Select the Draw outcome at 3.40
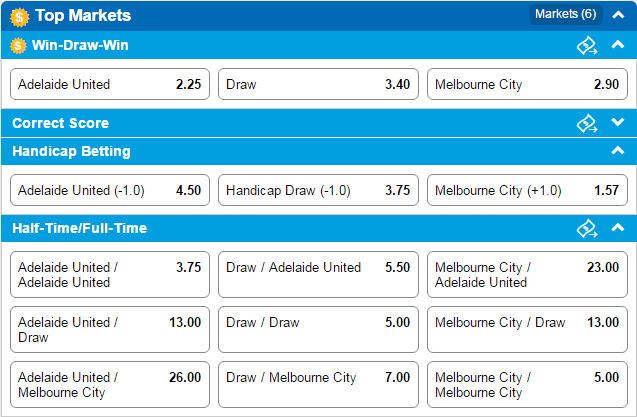 pyautogui.click(x=318, y=84)
